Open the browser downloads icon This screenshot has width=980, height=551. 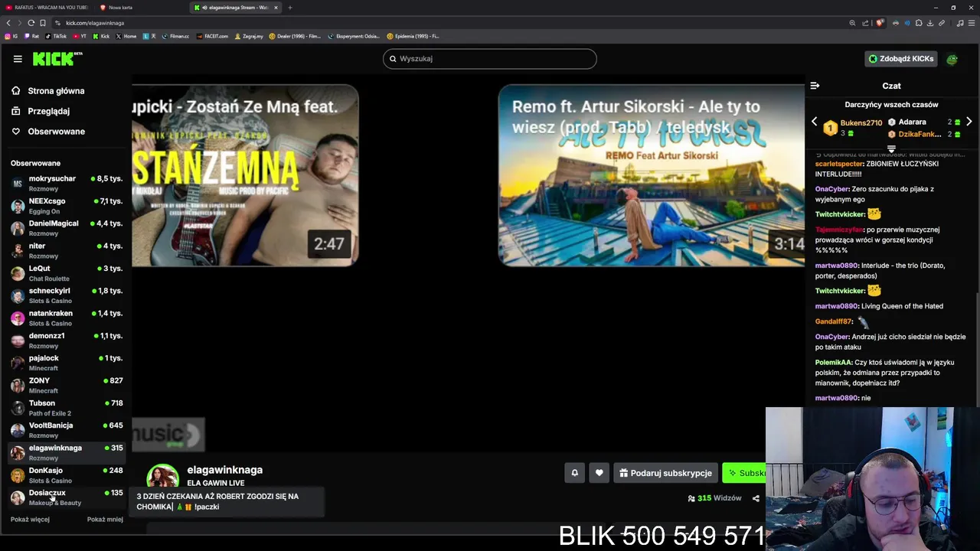pyautogui.click(x=930, y=23)
